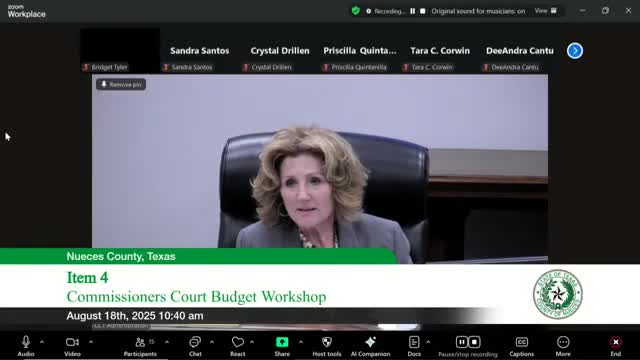Viewport: 640px width, 360px height.
Task: Click Priscilla Quintanilla muted mic icon
Action: pos(326,67)
